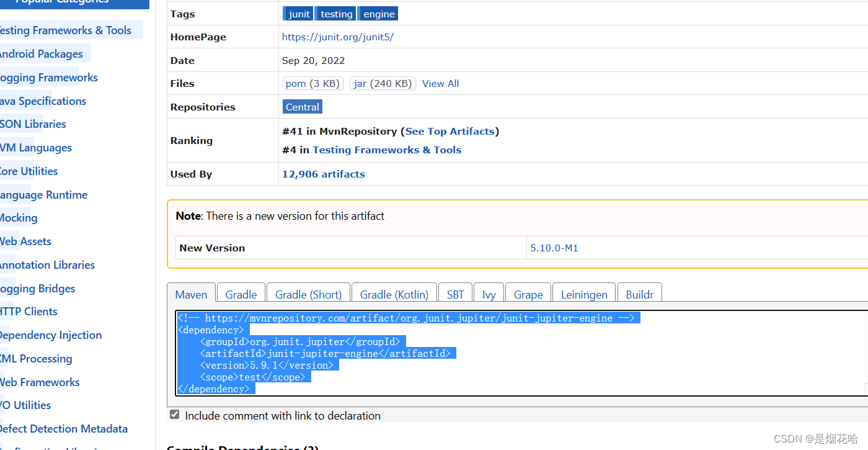This screenshot has width=868, height=450.
Task: Open the Gradle (Short) tab
Action: click(308, 294)
